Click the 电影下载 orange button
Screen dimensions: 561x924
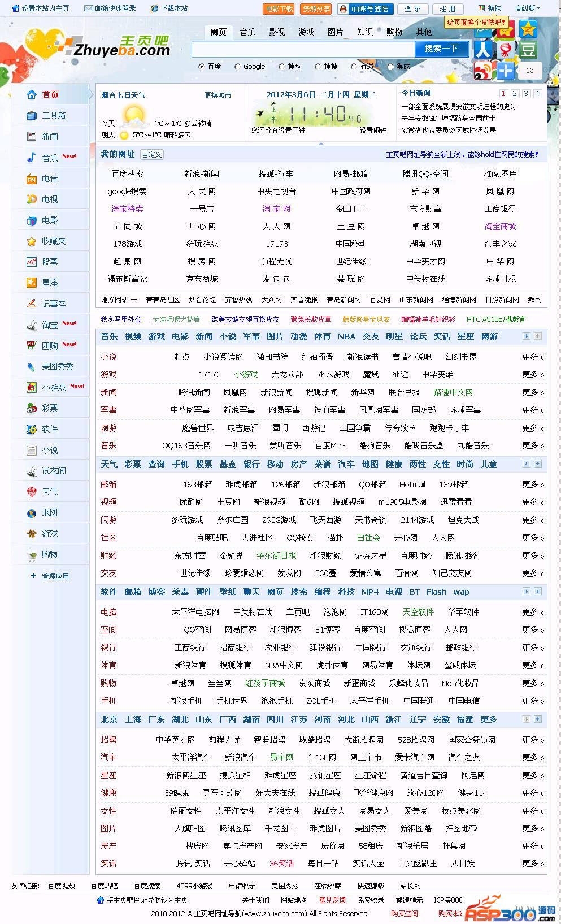pos(279,9)
